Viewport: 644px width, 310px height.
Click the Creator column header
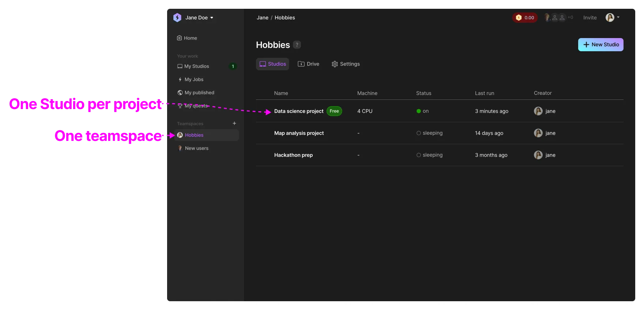click(543, 93)
